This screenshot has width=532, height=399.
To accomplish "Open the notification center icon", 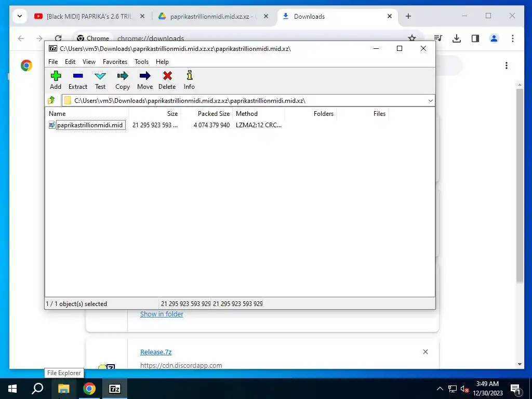I will tap(515, 389).
